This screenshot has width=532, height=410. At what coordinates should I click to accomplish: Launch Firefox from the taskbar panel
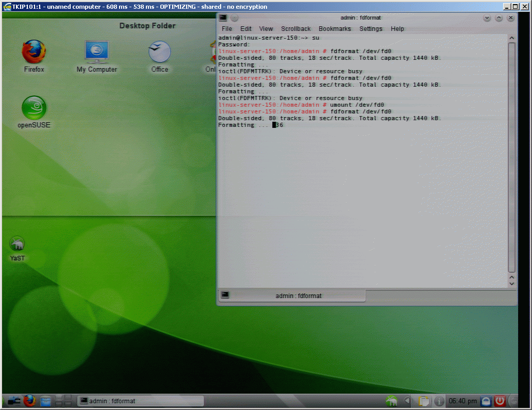coord(30,401)
